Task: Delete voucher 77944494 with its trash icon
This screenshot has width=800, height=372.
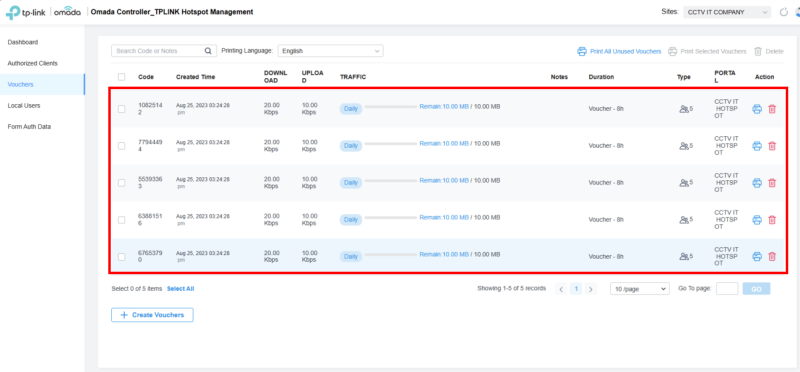Action: coord(772,146)
